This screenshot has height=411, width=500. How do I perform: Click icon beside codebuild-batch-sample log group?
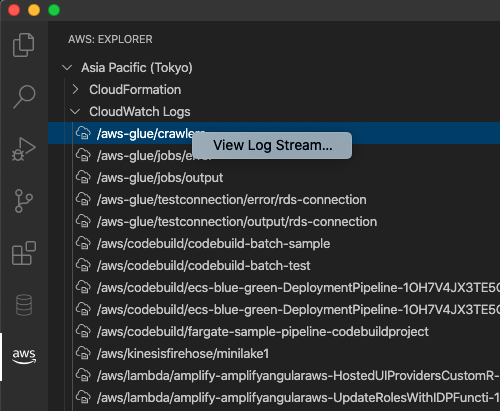pos(83,243)
